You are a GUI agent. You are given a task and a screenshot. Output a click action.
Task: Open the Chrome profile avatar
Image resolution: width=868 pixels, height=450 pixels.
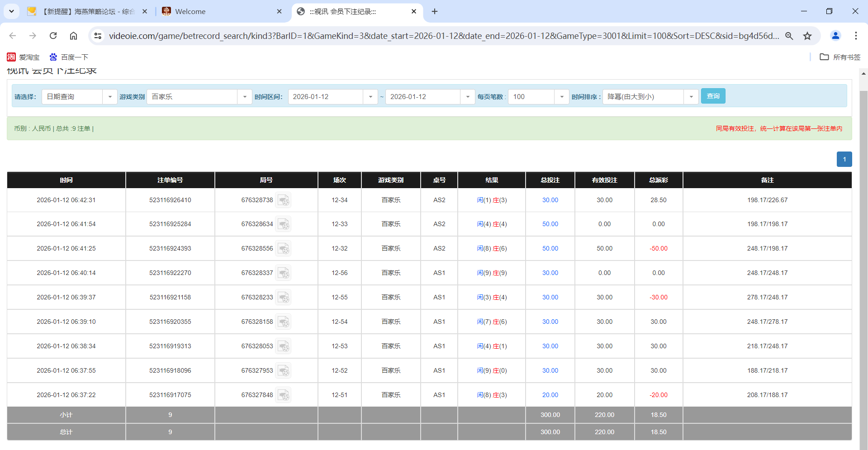[x=835, y=36]
